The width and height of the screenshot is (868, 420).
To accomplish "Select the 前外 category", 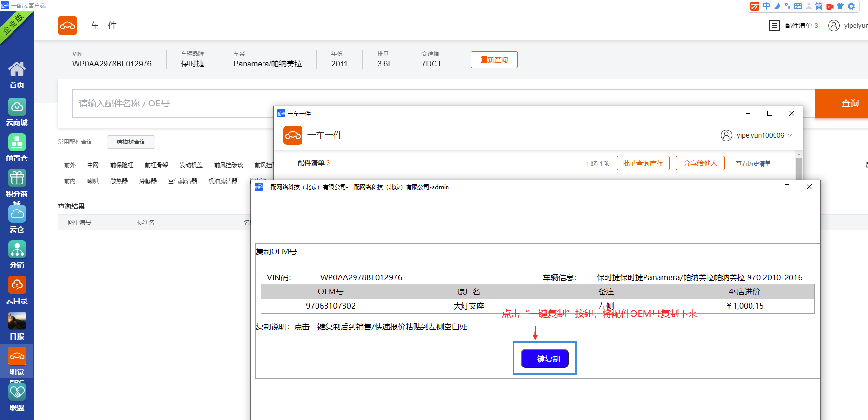I will (x=70, y=165).
